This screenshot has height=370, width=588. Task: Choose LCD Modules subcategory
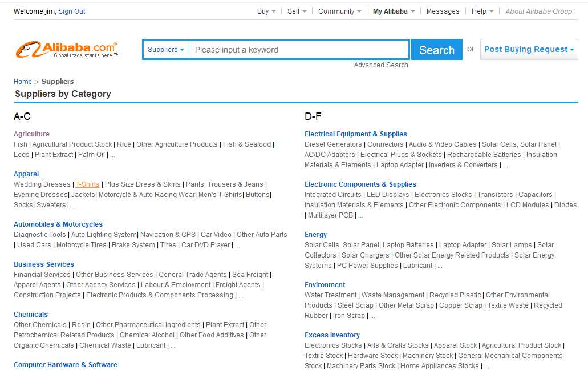(x=528, y=205)
